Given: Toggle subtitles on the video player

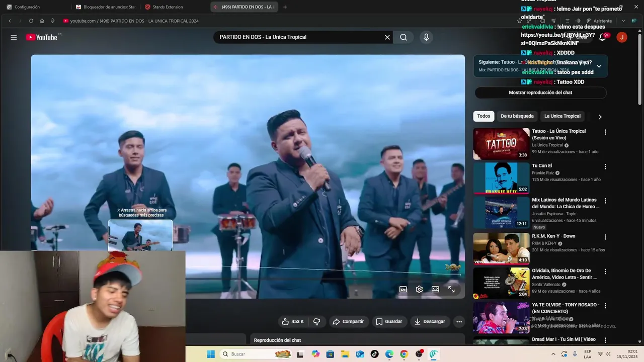Looking at the screenshot, I should [x=403, y=289].
